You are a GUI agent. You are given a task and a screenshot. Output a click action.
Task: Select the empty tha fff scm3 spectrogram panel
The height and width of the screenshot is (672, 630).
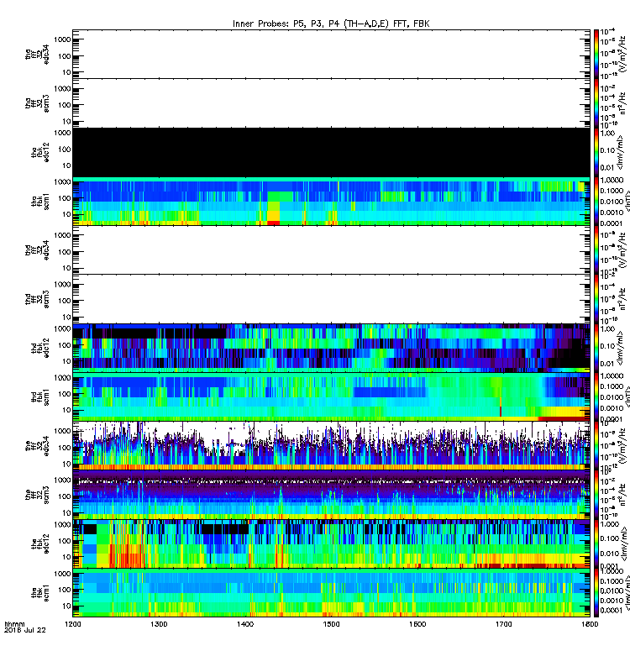[x=331, y=102]
